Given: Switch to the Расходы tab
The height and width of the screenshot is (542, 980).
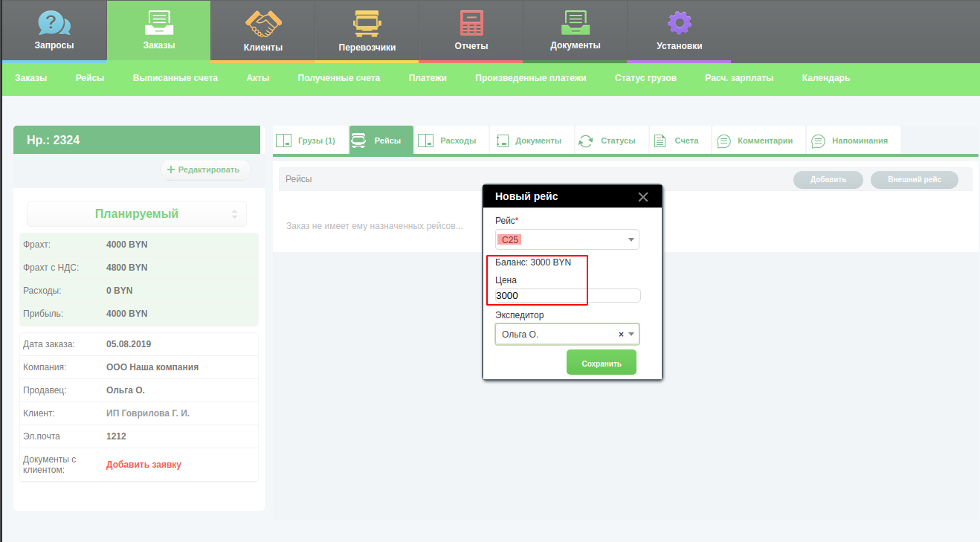Looking at the screenshot, I should [x=451, y=141].
